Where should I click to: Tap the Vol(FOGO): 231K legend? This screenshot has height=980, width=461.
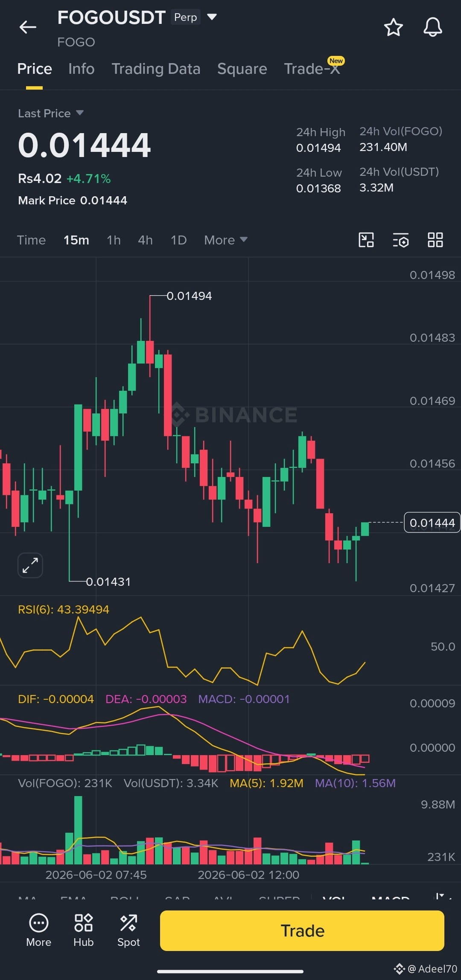tap(65, 783)
